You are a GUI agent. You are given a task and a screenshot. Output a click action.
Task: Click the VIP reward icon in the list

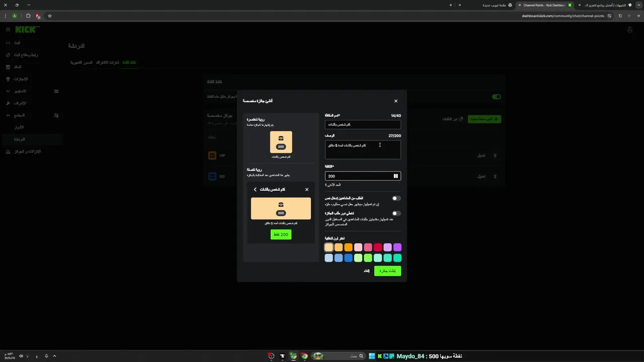coord(212,156)
